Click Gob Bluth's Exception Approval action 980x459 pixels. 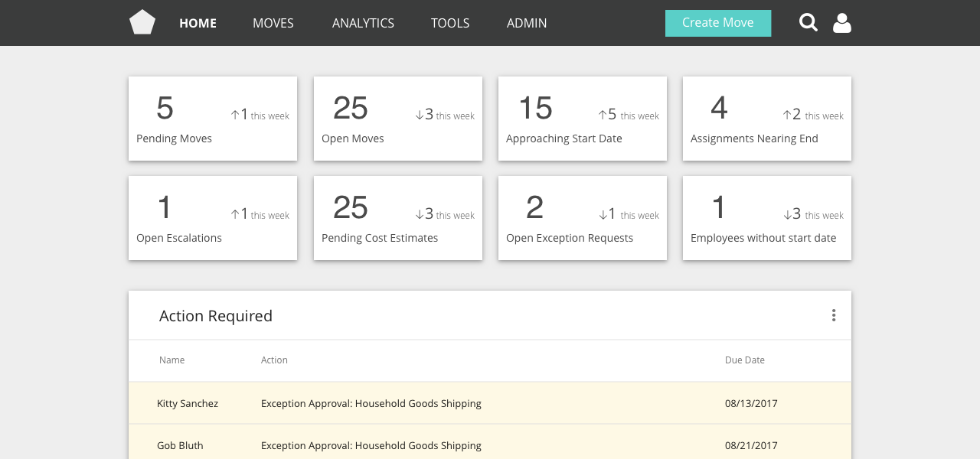[371, 445]
